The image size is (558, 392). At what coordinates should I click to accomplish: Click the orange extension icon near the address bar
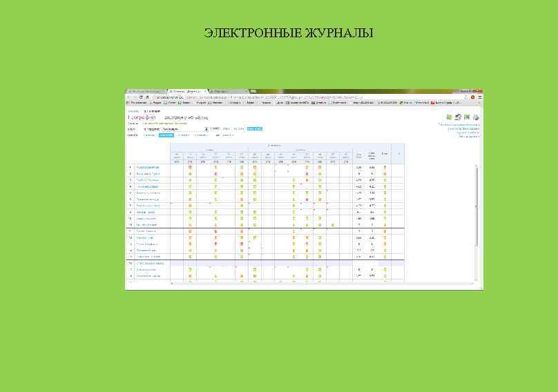(x=473, y=97)
